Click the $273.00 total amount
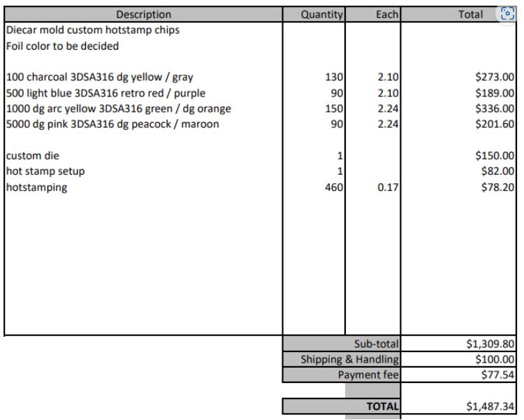Image resolution: width=524 pixels, height=420 pixels. point(495,78)
